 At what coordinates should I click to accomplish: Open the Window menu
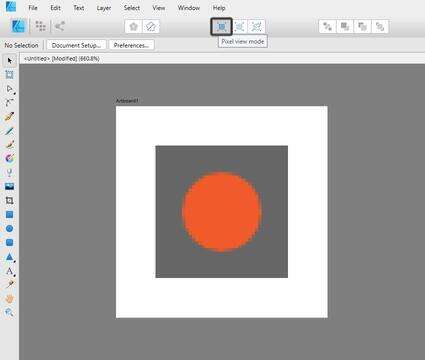click(188, 8)
